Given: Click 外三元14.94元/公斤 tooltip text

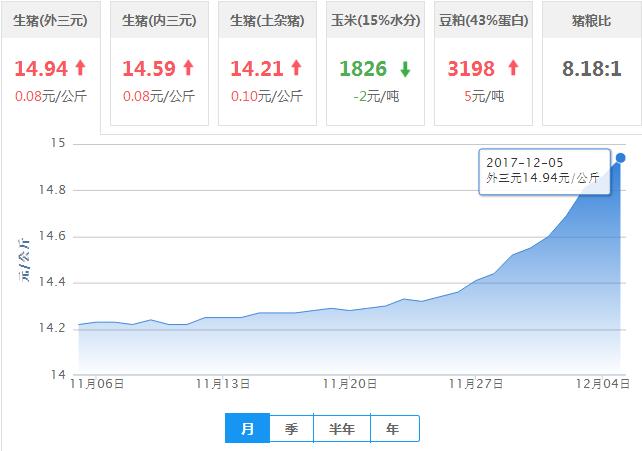Looking at the screenshot, I should pos(543,178).
